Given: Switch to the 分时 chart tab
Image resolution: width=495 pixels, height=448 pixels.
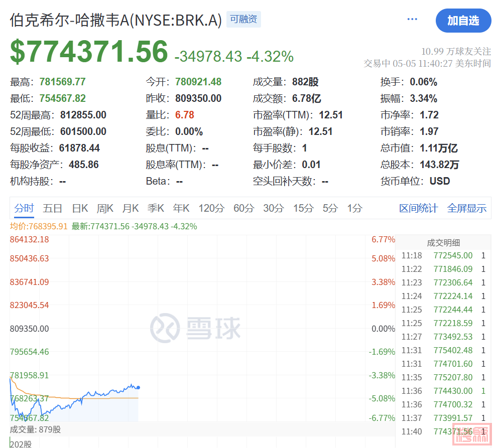Looking at the screenshot, I should coord(24,208).
